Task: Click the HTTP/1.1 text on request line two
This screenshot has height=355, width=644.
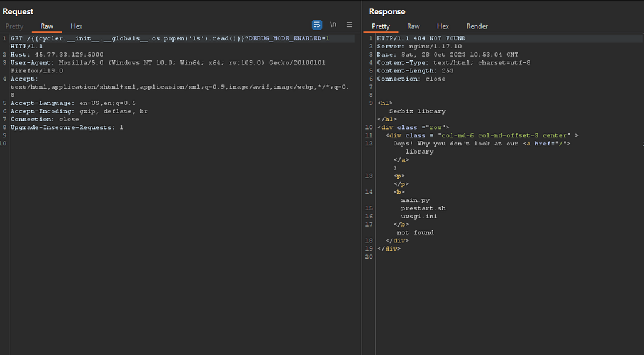Action: pyautogui.click(x=26, y=47)
